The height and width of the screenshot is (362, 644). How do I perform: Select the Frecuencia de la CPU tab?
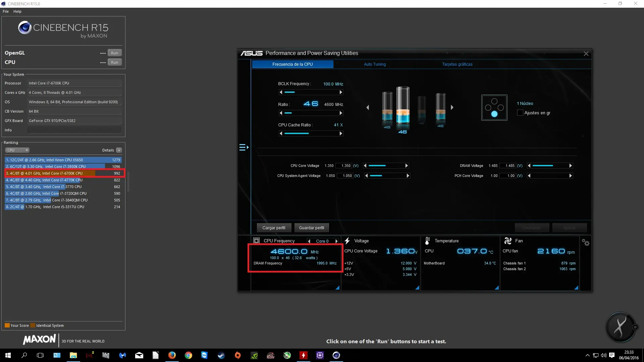292,64
